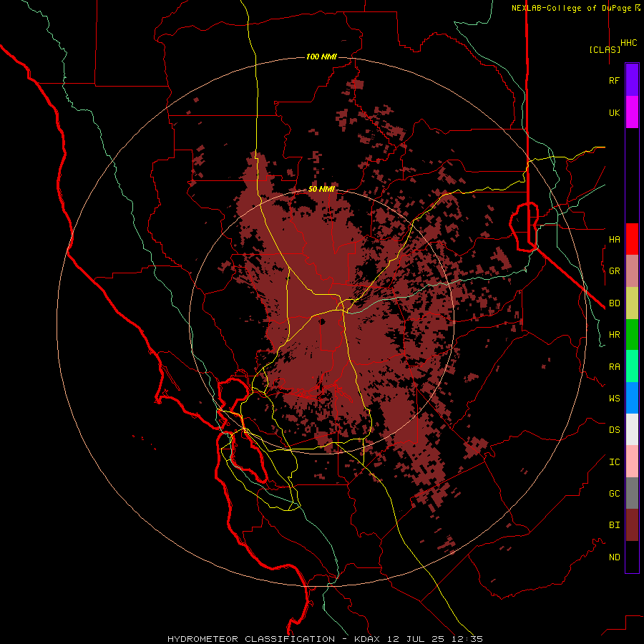
Task: Click the BD legend label
Action: pos(614,303)
